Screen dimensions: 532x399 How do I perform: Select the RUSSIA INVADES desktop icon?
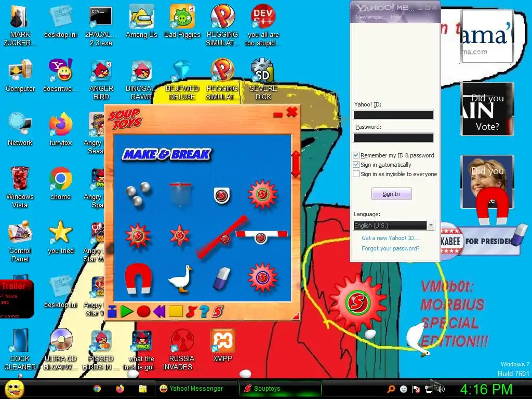click(x=182, y=350)
